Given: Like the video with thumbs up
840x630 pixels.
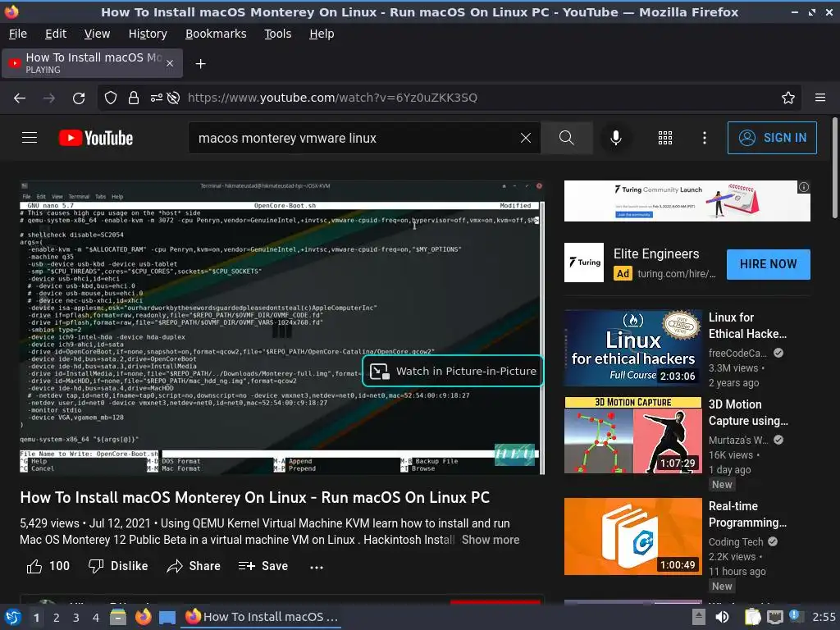Looking at the screenshot, I should pyautogui.click(x=48, y=566).
